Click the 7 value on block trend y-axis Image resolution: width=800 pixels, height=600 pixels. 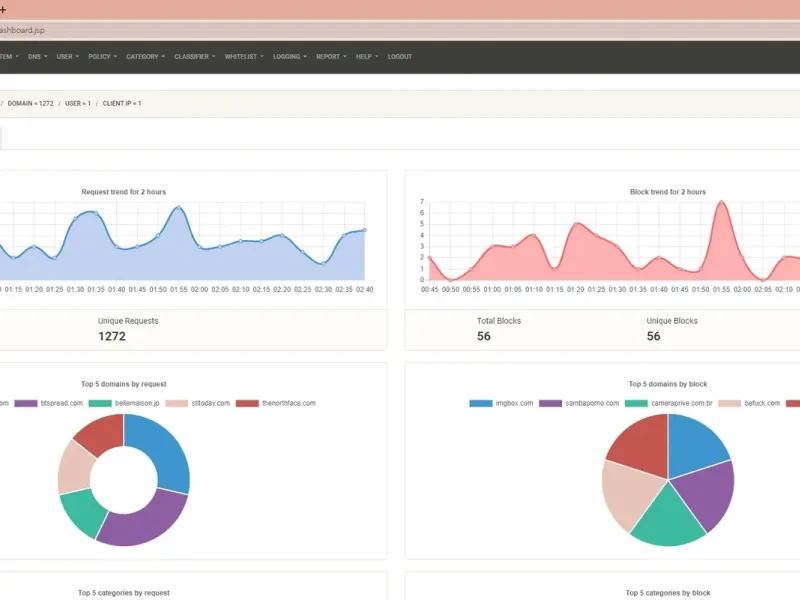coord(422,202)
